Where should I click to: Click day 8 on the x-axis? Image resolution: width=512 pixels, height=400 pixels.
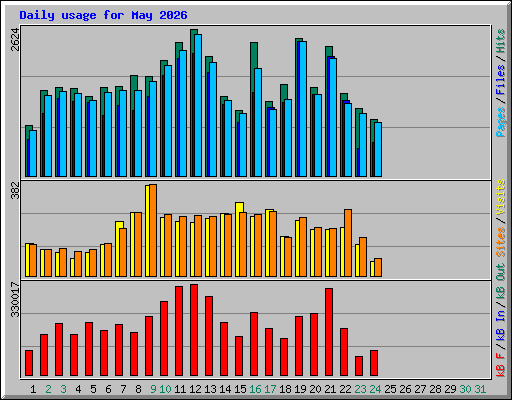138,389
